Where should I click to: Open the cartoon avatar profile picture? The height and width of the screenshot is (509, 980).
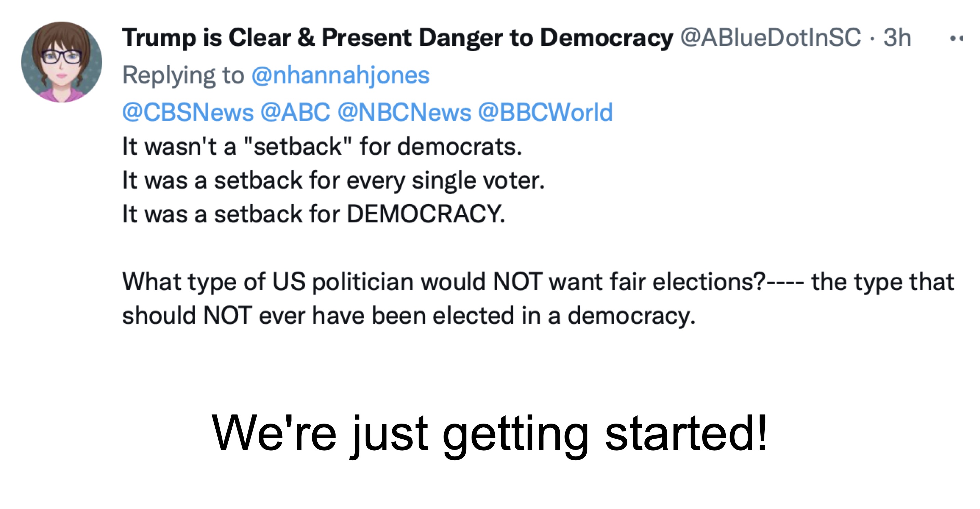tap(62, 62)
